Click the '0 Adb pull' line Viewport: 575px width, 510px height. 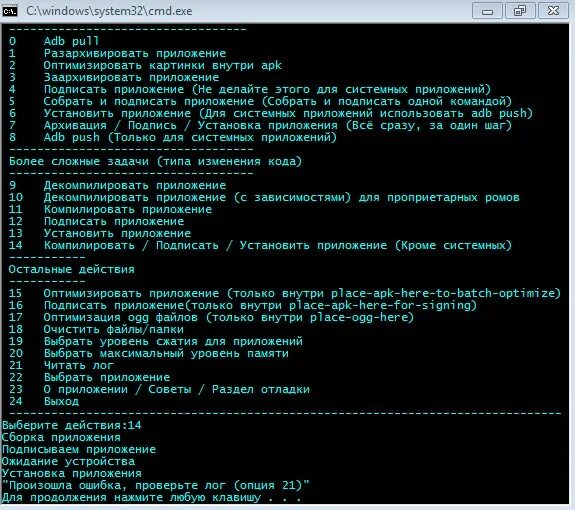(x=54, y=41)
